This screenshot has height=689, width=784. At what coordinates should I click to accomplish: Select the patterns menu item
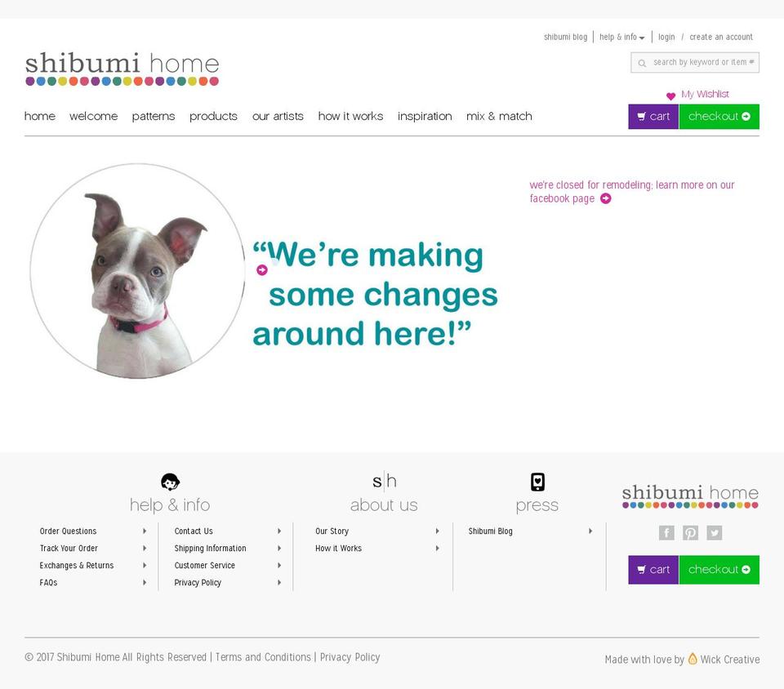pyautogui.click(x=153, y=117)
